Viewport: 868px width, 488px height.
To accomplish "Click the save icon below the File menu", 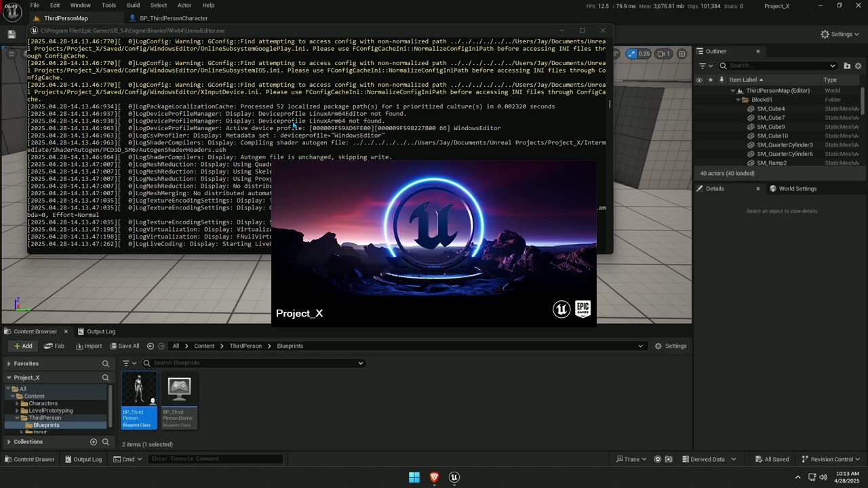I will (12, 34).
